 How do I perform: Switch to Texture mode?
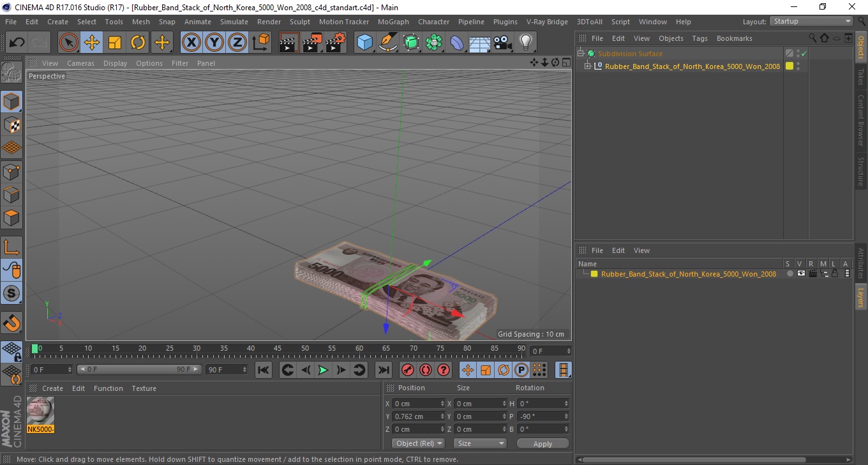(x=11, y=125)
